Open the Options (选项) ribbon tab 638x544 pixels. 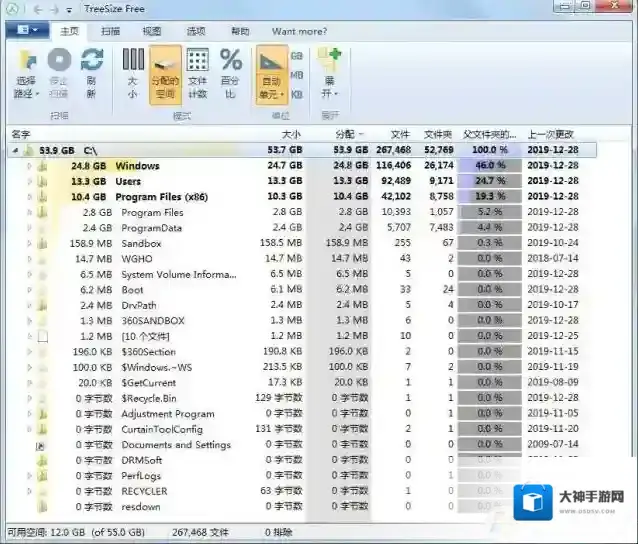tap(196, 31)
